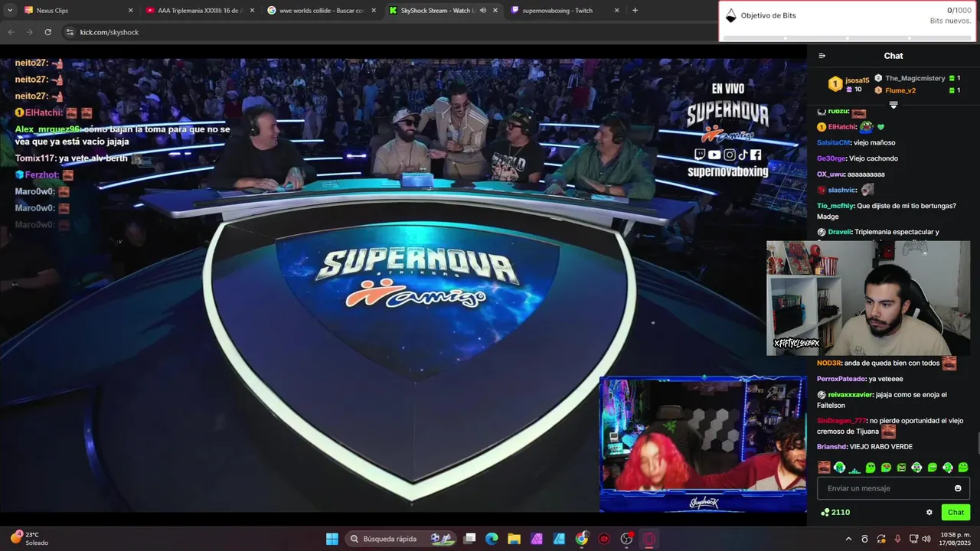Open the Windows Start menu

[332, 539]
